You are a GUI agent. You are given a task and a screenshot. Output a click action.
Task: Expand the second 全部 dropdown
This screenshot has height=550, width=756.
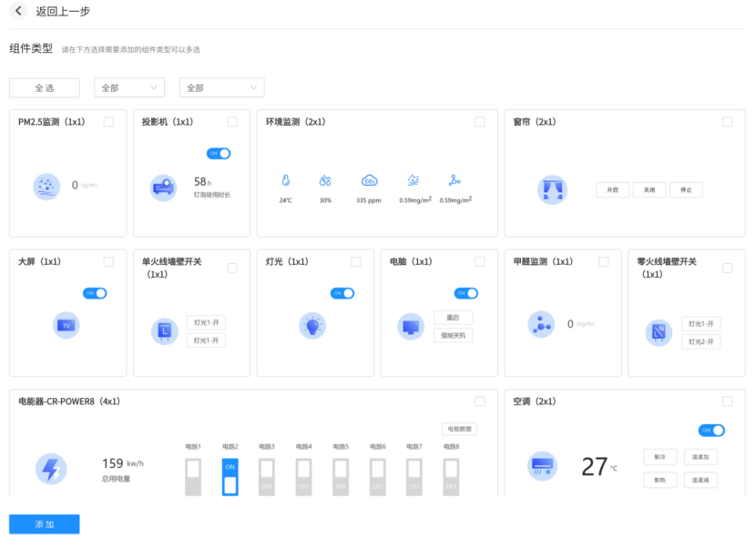(222, 87)
